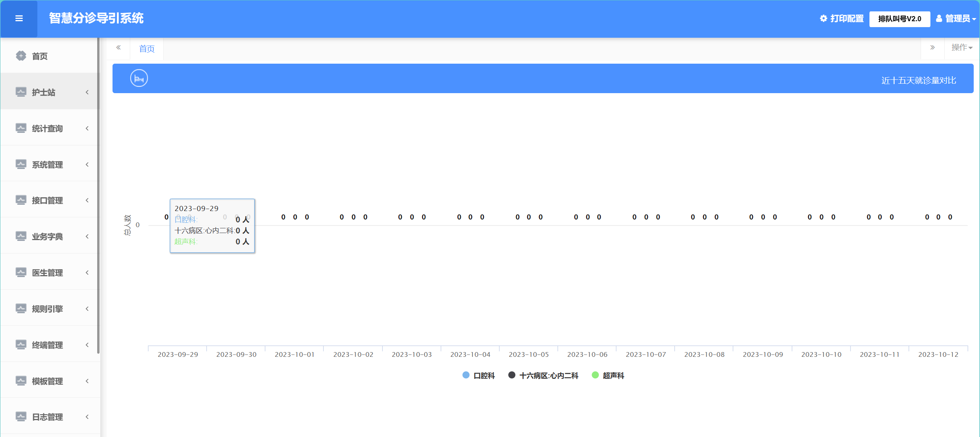
Task: Toggle the hamburger menu sidebar button
Action: click(19, 18)
